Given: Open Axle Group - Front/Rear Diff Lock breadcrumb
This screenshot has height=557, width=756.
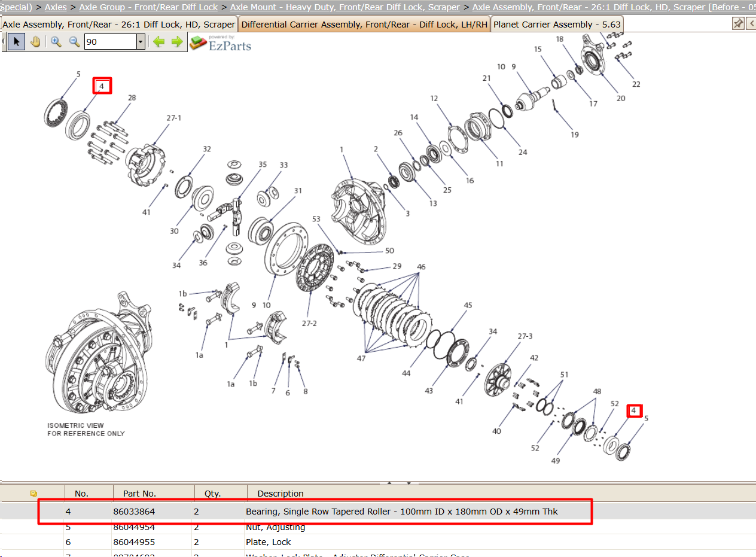Looking at the screenshot, I should click(148, 7).
